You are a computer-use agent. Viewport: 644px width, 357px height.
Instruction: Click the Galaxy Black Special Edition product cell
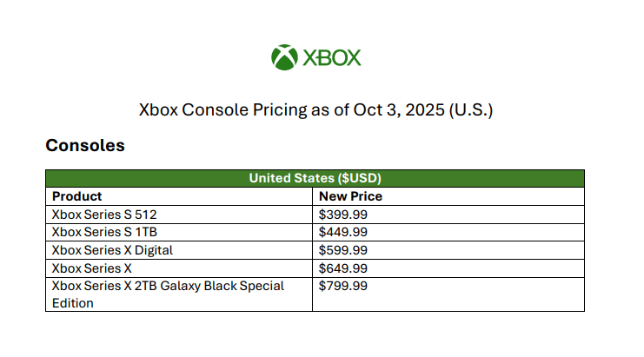coord(168,294)
